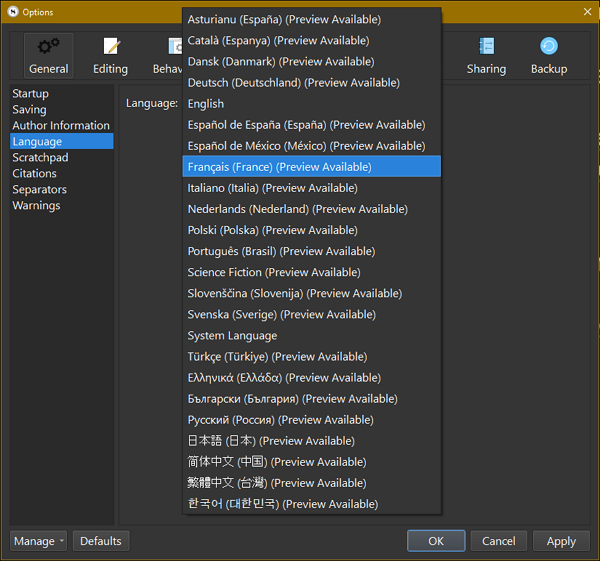The height and width of the screenshot is (561, 600).
Task: Open the partially hidden Behaviors tab
Action: (167, 56)
